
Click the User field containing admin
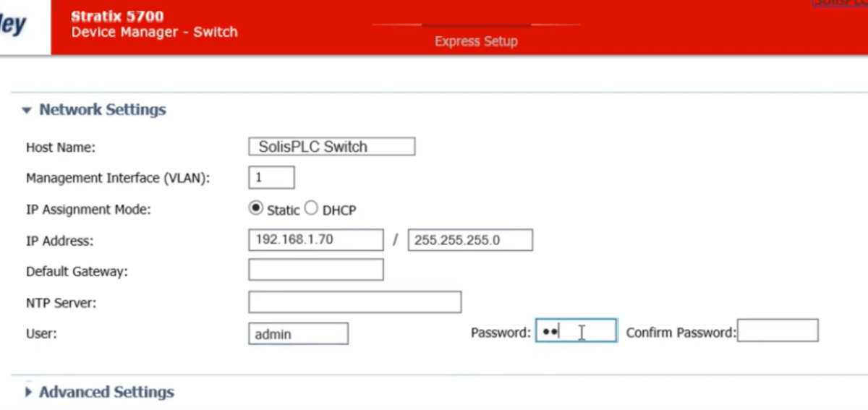click(x=298, y=333)
